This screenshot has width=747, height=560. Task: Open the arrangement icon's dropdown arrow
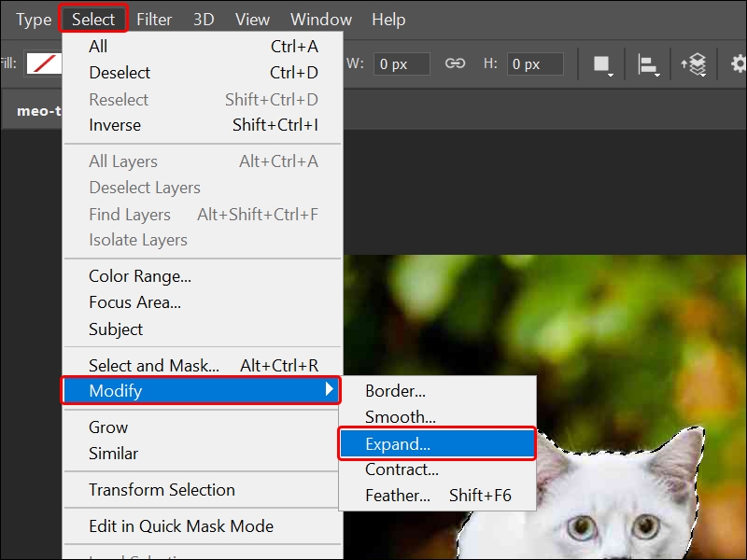pos(703,76)
